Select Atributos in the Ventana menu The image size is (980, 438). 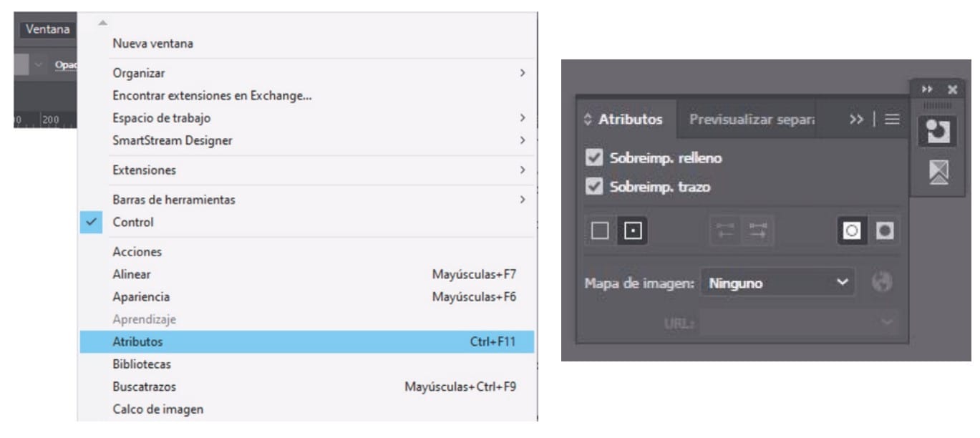click(308, 342)
